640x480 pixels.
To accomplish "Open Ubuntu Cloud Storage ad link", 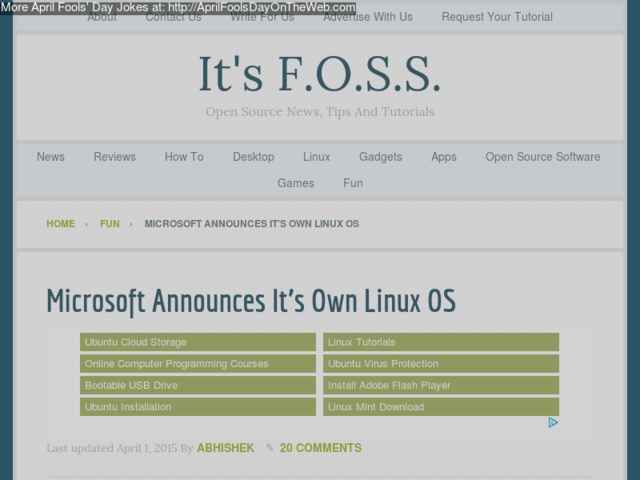I will (x=198, y=342).
